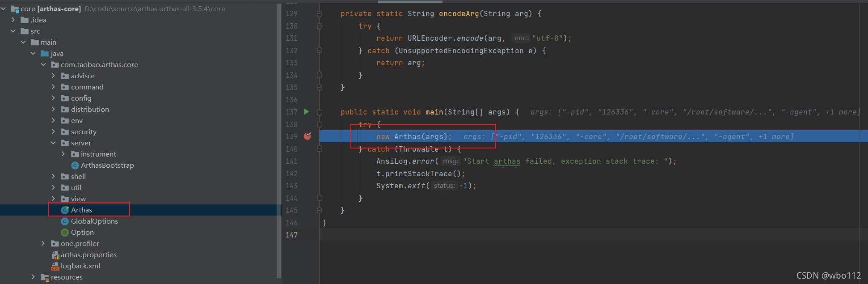This screenshot has height=284, width=868.
Task: Collapse the java folder arrow
Action: point(33,53)
